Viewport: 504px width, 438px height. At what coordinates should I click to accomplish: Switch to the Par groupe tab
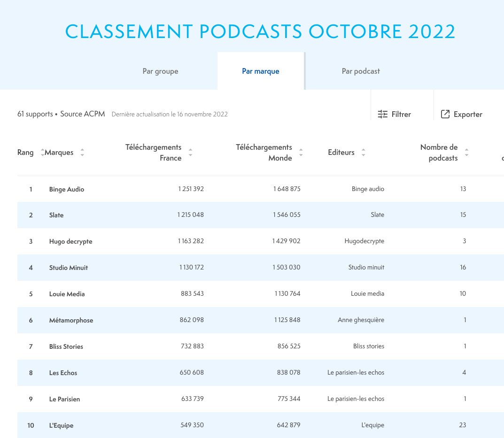coord(160,71)
